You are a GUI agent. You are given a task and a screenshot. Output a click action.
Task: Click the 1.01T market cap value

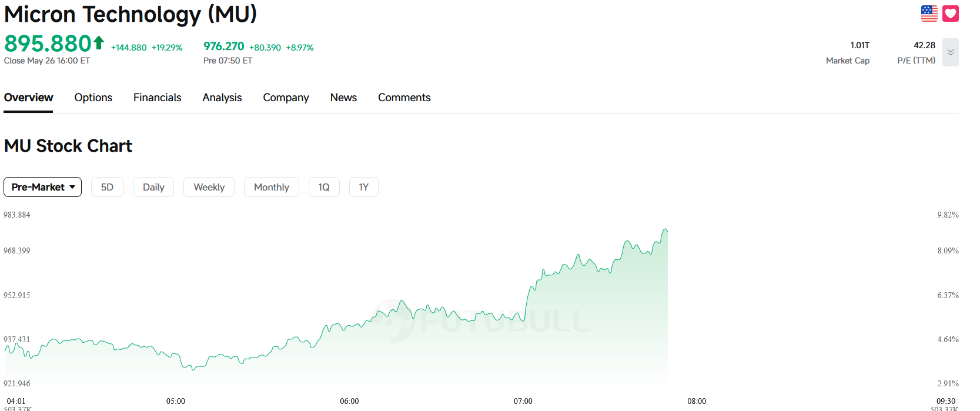[860, 45]
